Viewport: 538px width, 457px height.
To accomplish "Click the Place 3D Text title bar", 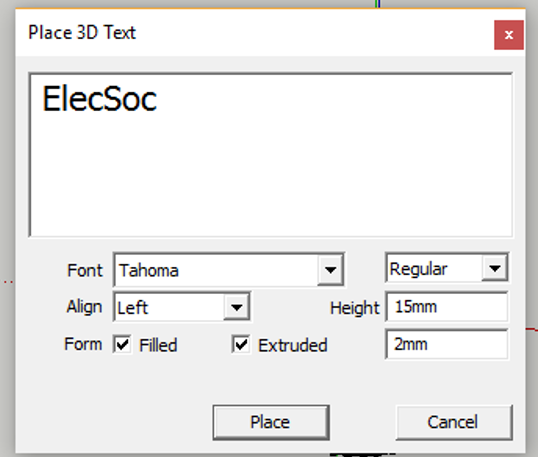I will [x=254, y=33].
